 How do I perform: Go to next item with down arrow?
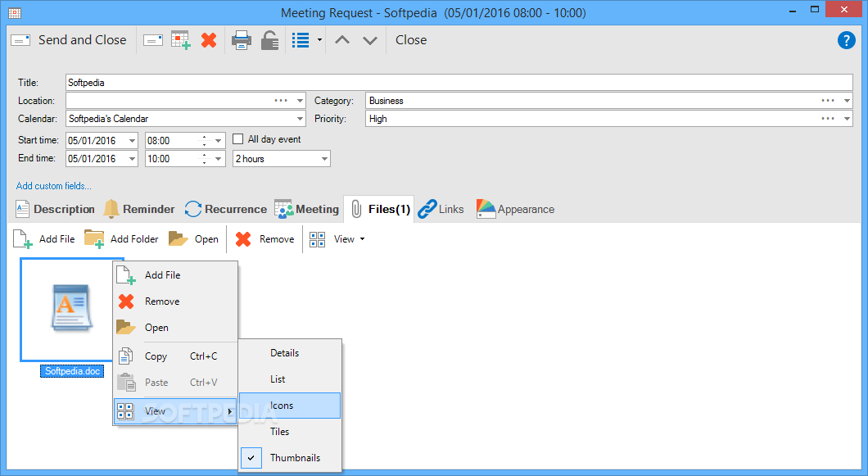pyautogui.click(x=370, y=40)
